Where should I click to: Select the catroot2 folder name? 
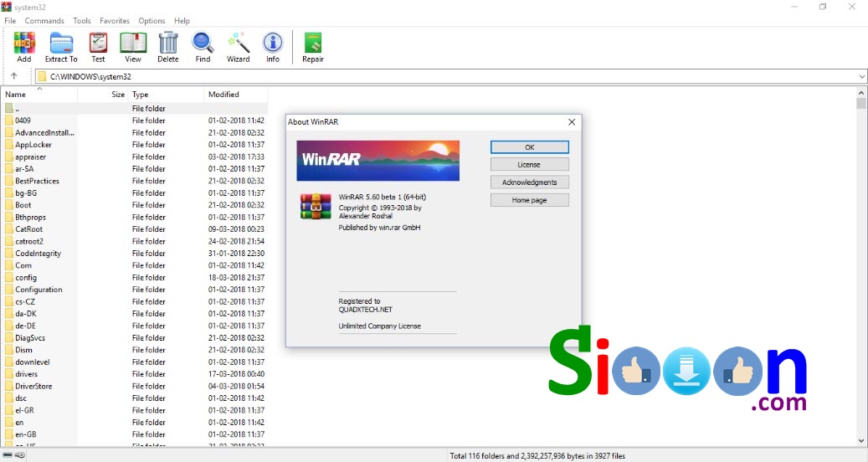[x=29, y=241]
